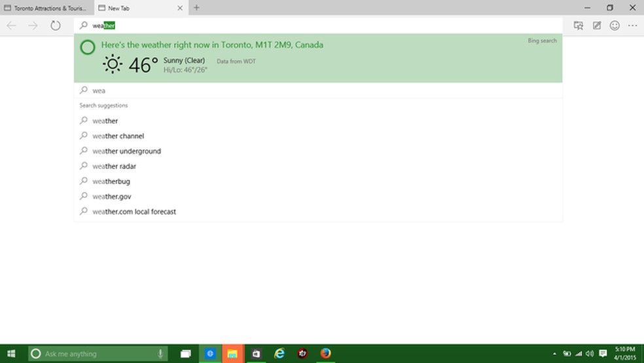Restore down the browser window
The image size is (644, 363).
click(610, 8)
